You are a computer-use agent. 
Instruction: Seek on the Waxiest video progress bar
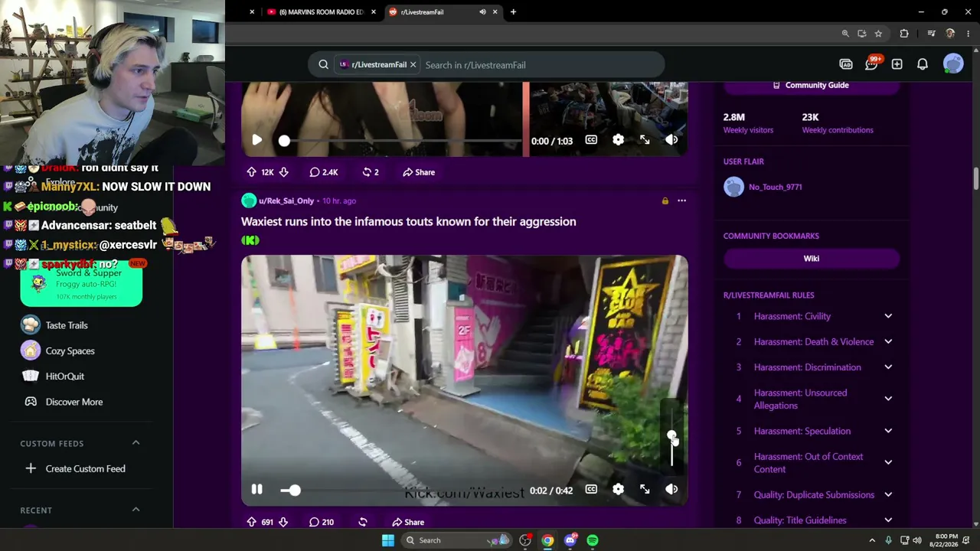pos(400,490)
